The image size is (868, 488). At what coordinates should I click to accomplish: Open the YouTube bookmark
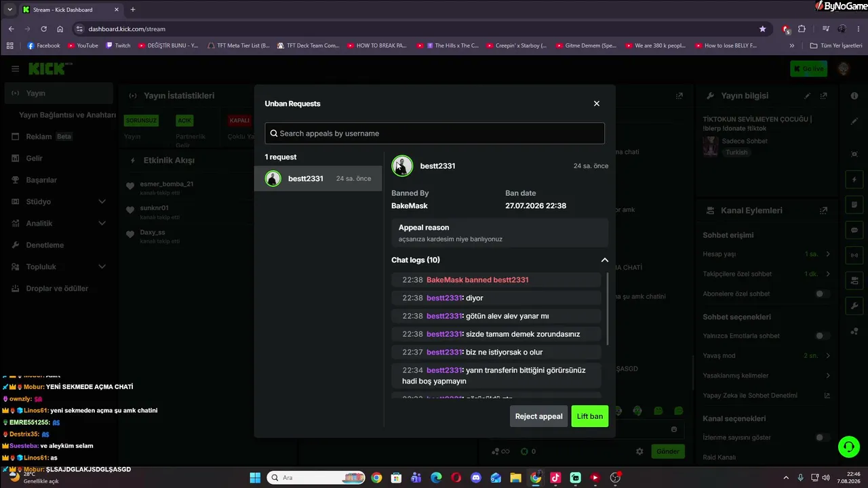click(83, 46)
